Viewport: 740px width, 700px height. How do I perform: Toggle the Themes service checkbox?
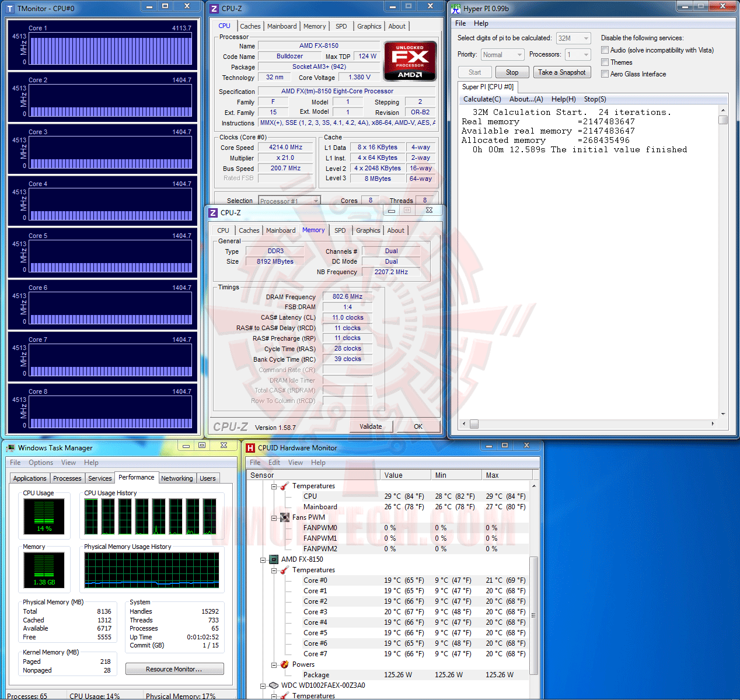pyautogui.click(x=605, y=62)
